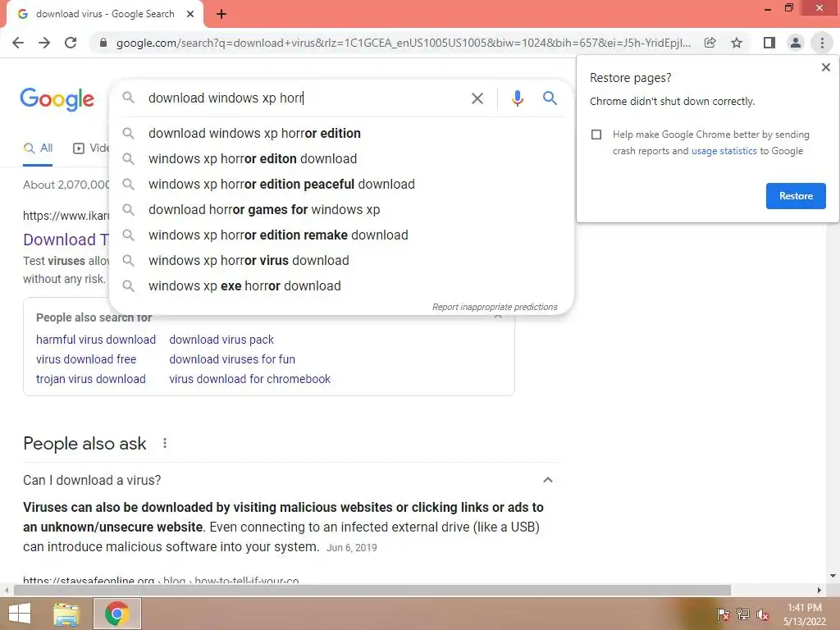
Task: Open the Chrome side panel
Action: click(769, 43)
